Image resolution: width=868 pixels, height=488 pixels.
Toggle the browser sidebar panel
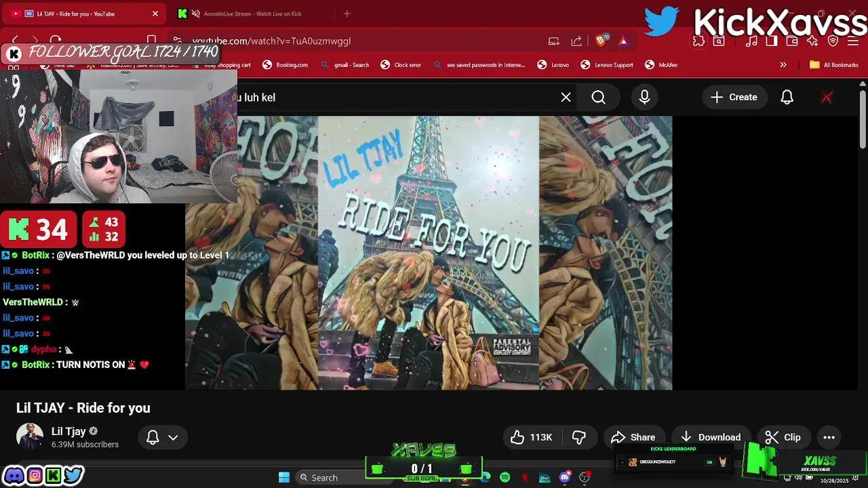(x=772, y=41)
